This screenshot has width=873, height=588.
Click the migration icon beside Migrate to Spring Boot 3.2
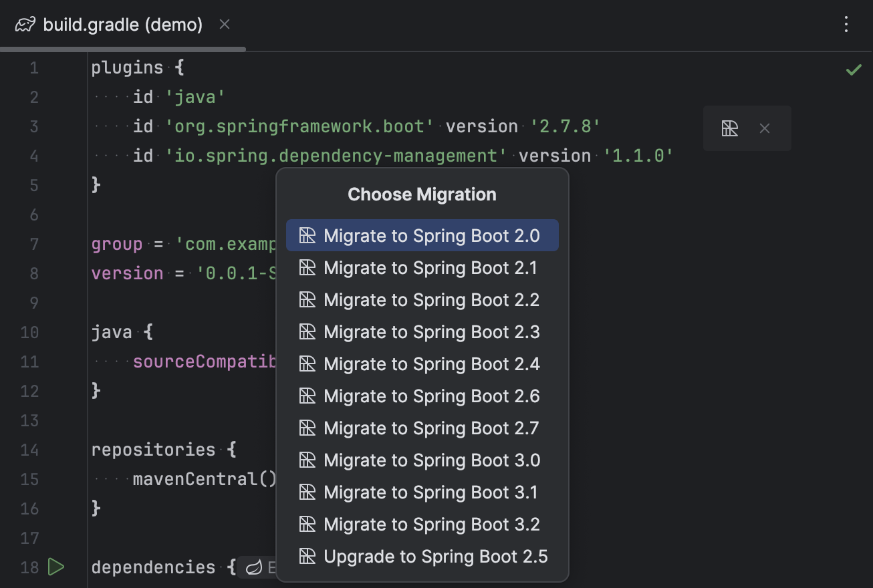[307, 524]
